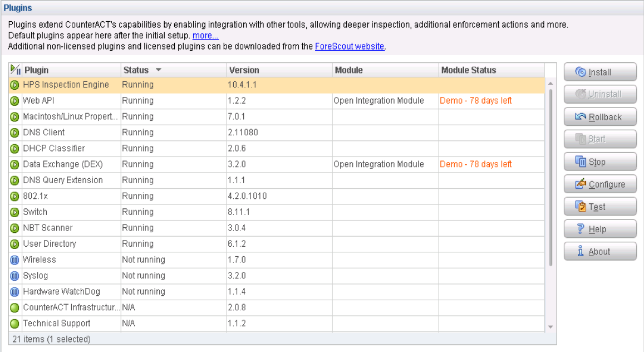This screenshot has height=352, width=644.
Task: Click the status icon column header
Action: coord(16,70)
